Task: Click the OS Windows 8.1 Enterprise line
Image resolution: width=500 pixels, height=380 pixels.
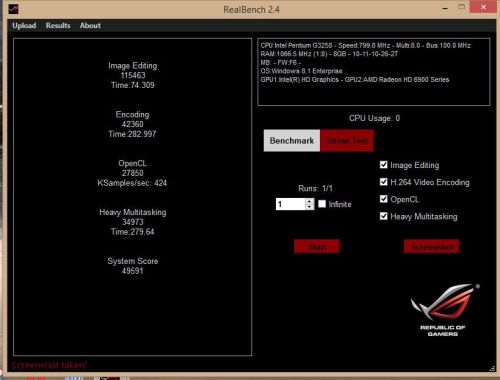Action: click(x=301, y=71)
